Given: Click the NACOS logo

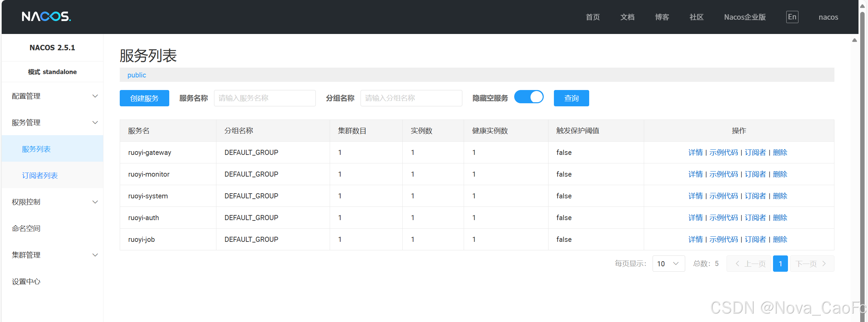Looking at the screenshot, I should pos(46,17).
